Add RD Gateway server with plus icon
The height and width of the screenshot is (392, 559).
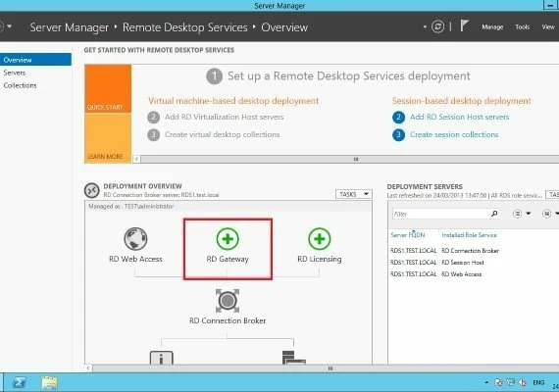228,238
